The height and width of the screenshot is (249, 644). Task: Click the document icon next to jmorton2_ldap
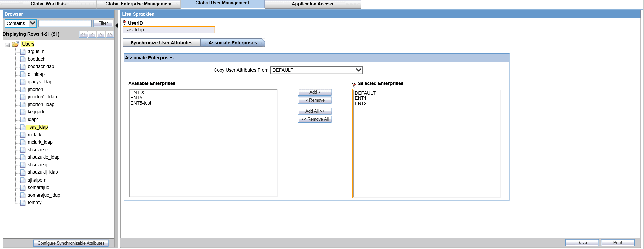coord(23,97)
